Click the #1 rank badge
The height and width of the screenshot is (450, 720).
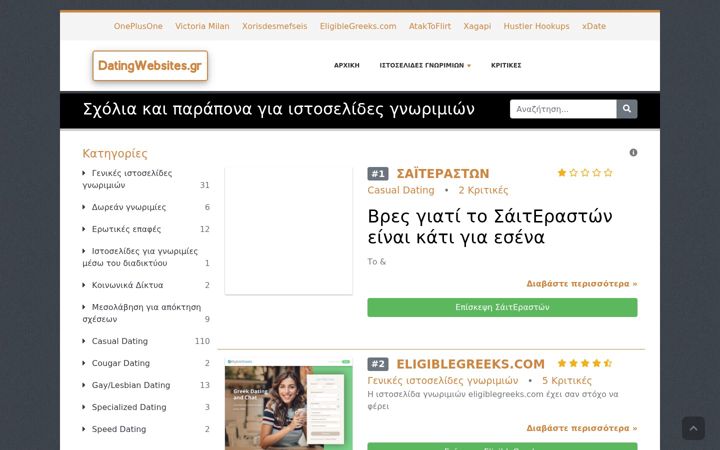[378, 174]
